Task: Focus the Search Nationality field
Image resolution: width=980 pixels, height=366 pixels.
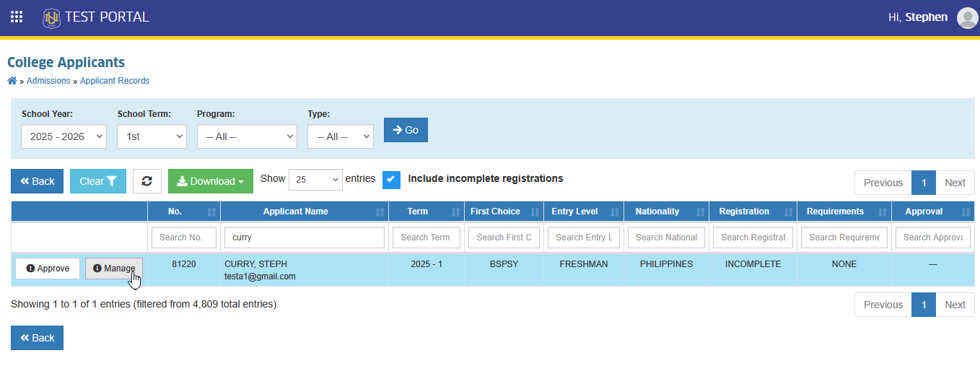Action: 666,238
